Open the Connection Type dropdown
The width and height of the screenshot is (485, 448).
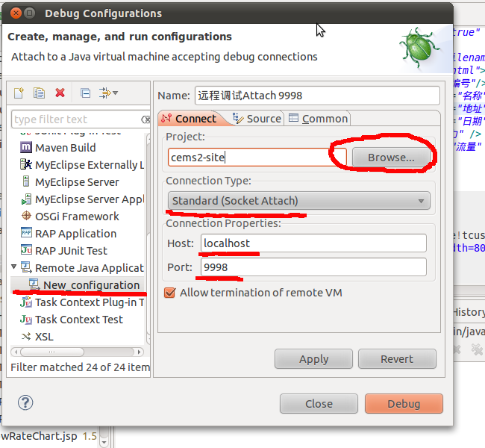click(298, 201)
